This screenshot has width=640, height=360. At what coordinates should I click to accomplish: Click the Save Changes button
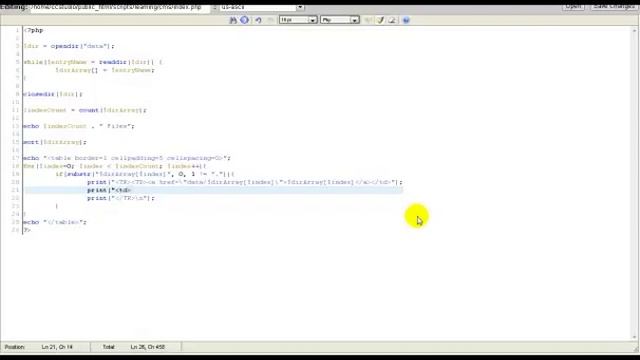pyautogui.click(x=614, y=6)
